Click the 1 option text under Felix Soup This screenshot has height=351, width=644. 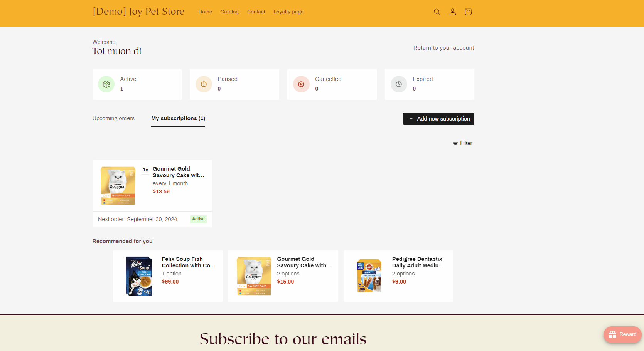click(x=172, y=274)
